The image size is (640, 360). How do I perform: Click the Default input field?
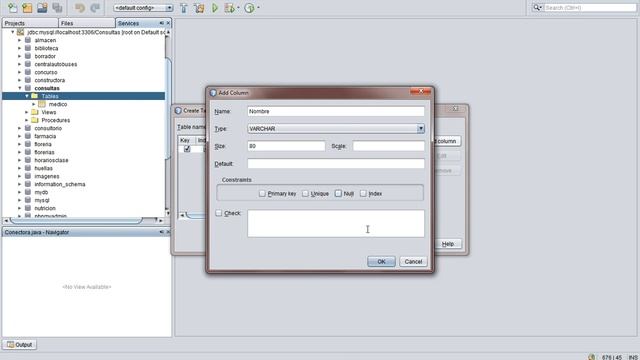[336, 164]
